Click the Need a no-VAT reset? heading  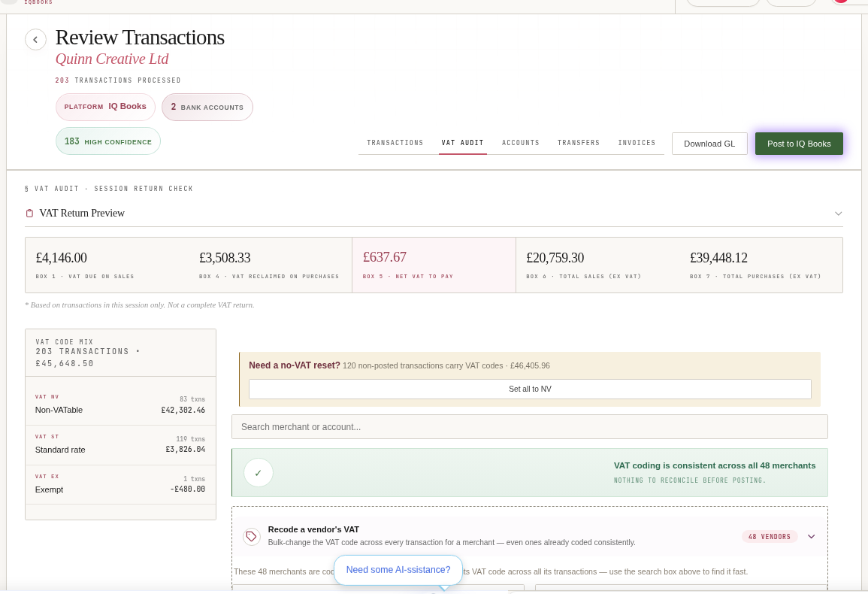point(295,365)
